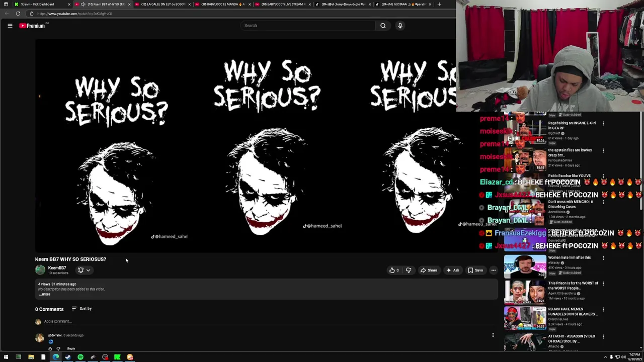Open the RDJAVI HACE MEMES video thumbnail

tap(525, 318)
